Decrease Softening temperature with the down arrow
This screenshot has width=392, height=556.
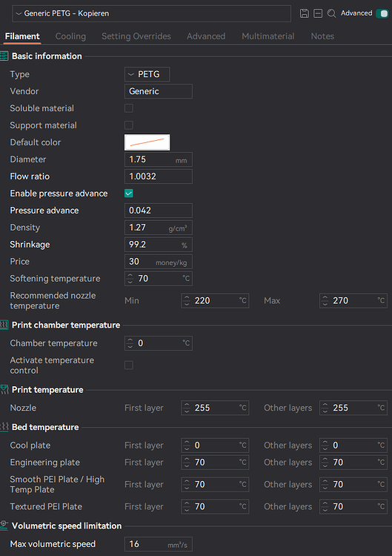pyautogui.click(x=130, y=282)
